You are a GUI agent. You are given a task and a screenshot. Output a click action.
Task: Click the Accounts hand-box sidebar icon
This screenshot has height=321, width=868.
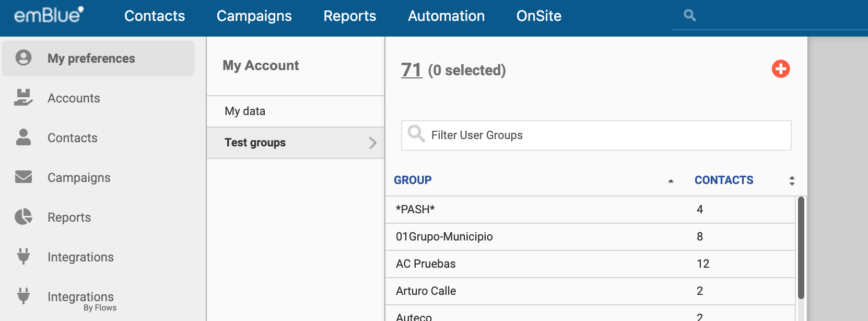(x=24, y=98)
